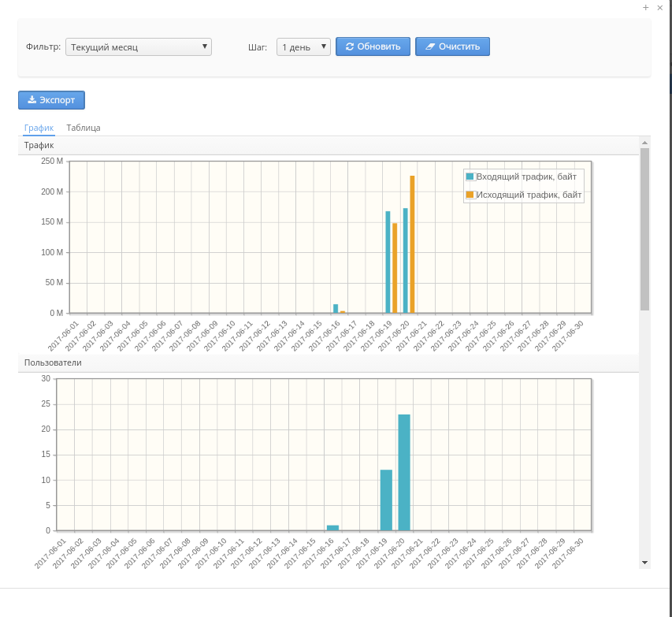This screenshot has width=672, height=617.
Task: Click the download icon on Экспорт
Action: coord(32,100)
